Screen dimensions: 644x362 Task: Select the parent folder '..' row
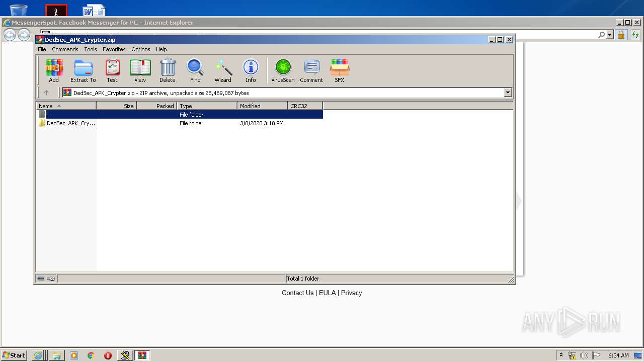point(180,114)
